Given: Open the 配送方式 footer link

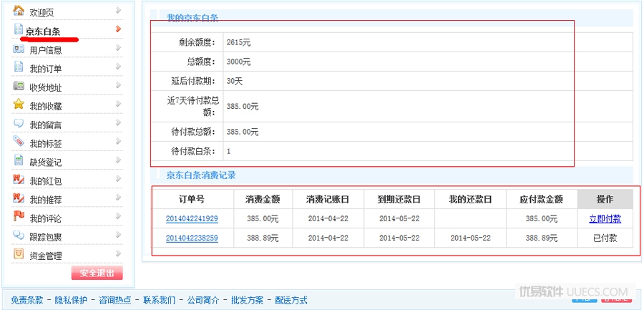Looking at the screenshot, I should [x=291, y=300].
